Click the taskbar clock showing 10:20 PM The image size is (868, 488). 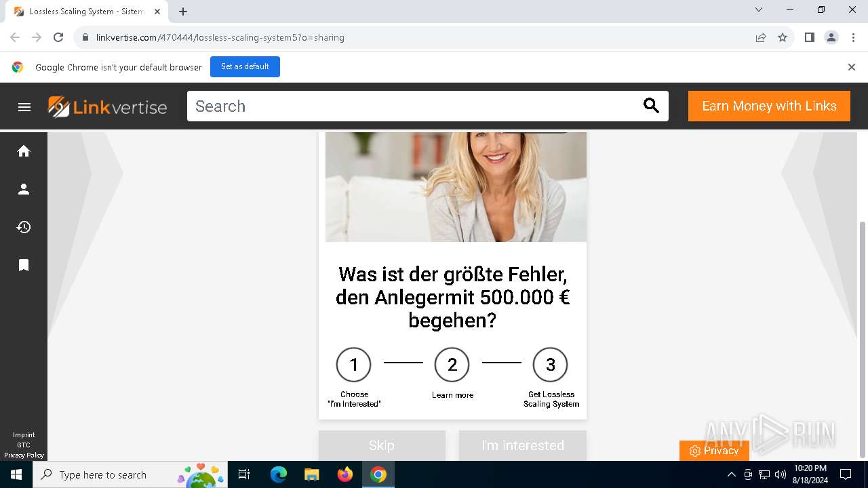click(x=810, y=474)
